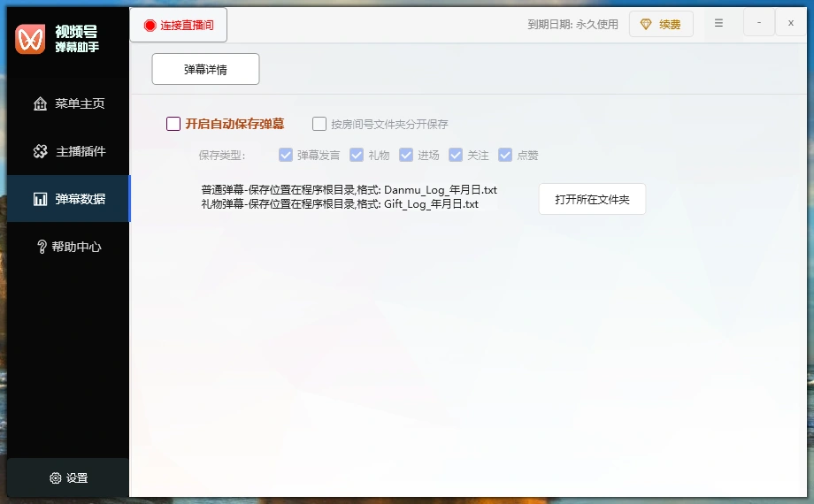Open the hamburger menu in title bar
This screenshot has height=504, width=814.
(718, 23)
